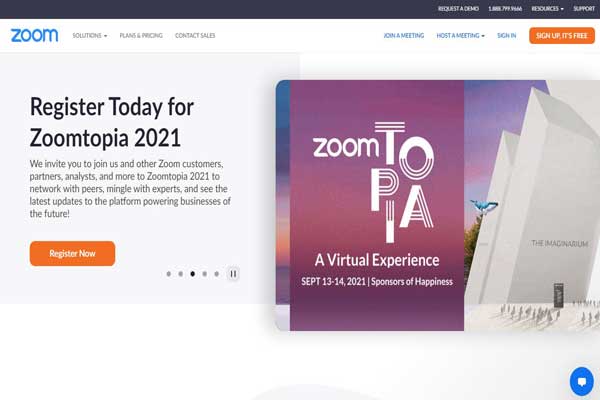Expand the Host a Meeting dropdown
This screenshot has height=400, width=600.
(460, 36)
